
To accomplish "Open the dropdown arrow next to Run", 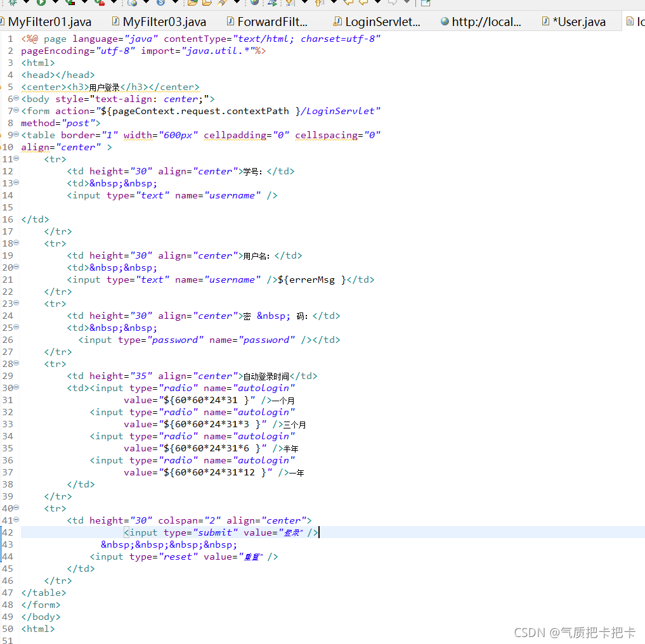I will [55, 3].
